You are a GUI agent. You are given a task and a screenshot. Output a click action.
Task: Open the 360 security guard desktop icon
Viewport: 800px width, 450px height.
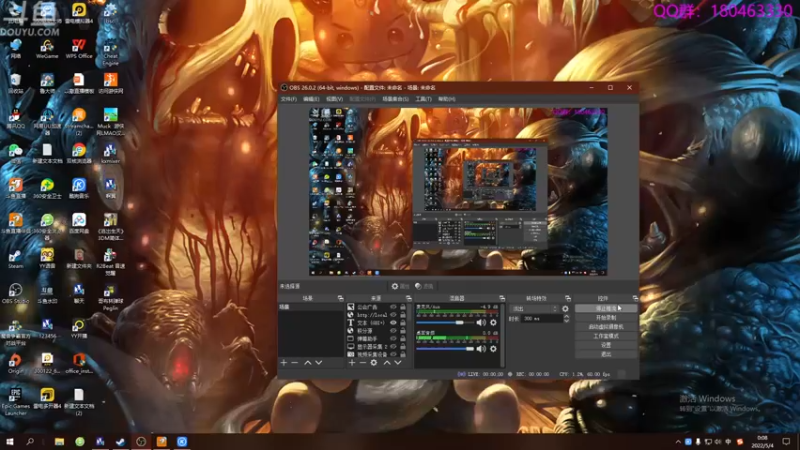(x=47, y=188)
